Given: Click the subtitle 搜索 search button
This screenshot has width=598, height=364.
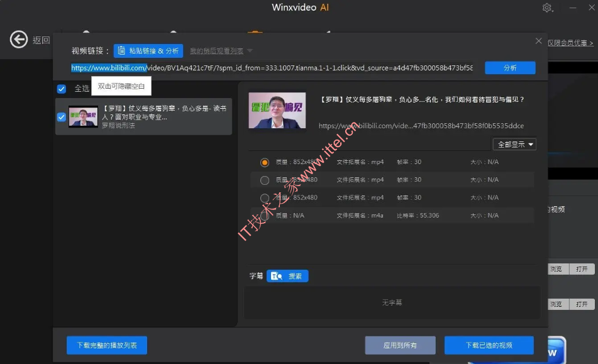Looking at the screenshot, I should [x=287, y=276].
